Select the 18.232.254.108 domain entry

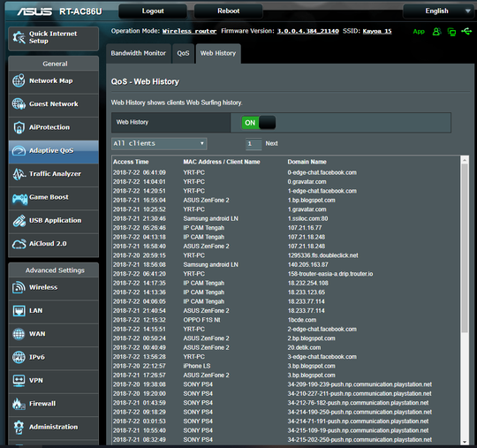(x=308, y=283)
